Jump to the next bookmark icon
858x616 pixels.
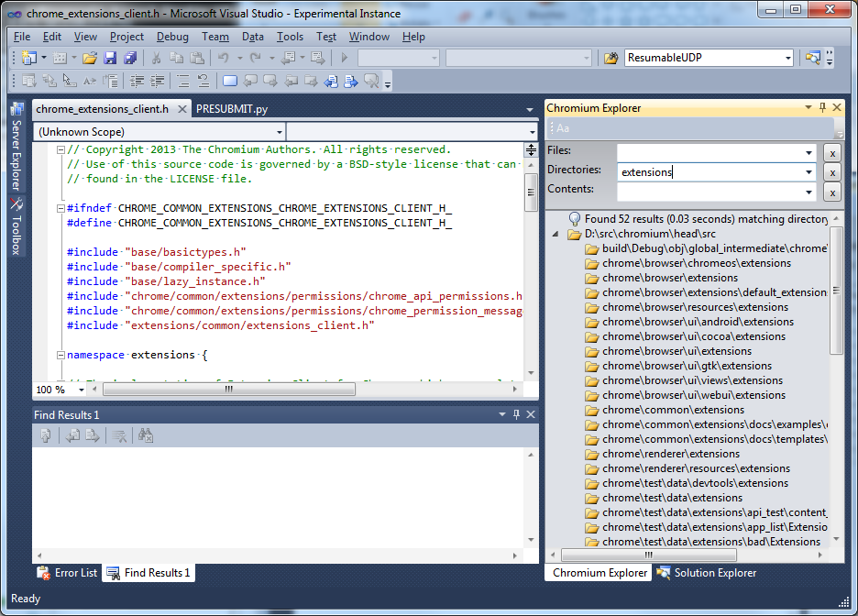(270, 82)
